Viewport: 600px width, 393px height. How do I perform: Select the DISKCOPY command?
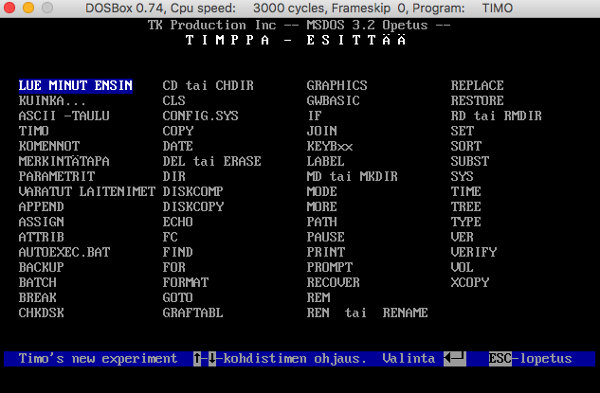(x=193, y=207)
